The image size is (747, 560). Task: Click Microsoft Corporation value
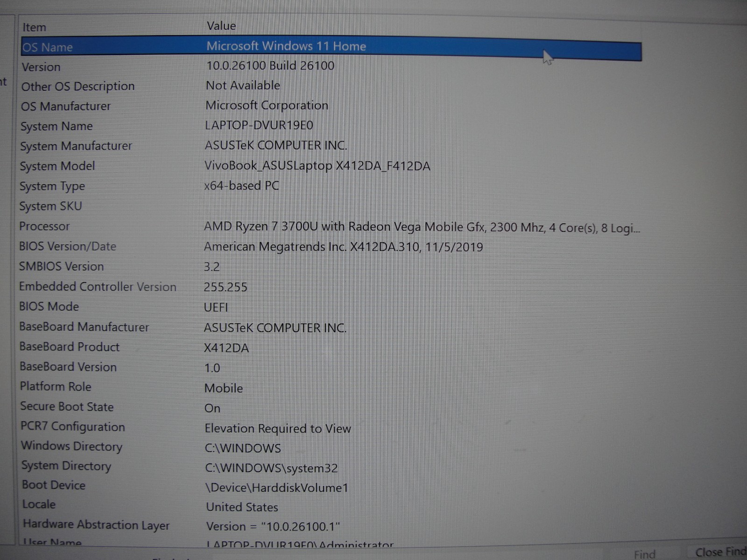click(x=267, y=106)
